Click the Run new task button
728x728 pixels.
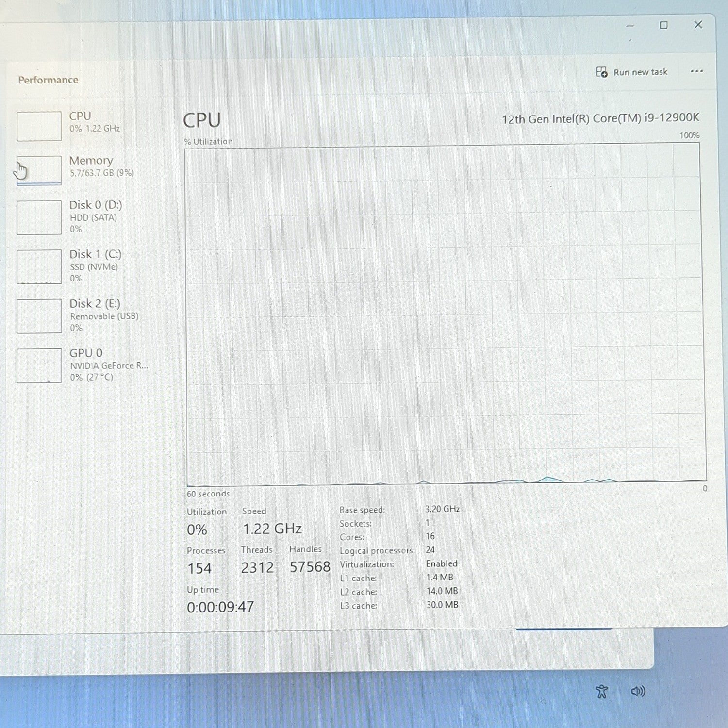click(x=631, y=72)
